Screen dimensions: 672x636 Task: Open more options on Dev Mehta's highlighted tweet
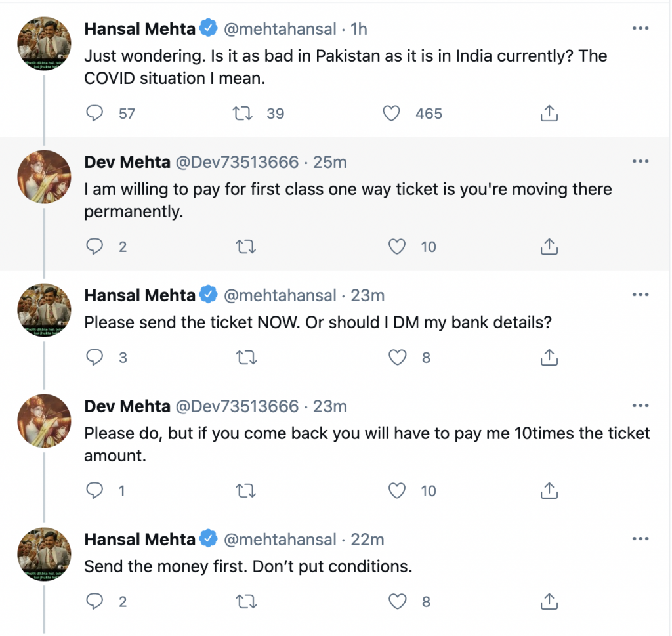pyautogui.click(x=640, y=162)
